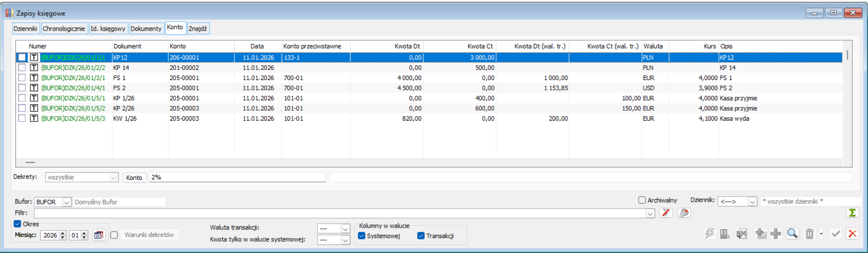Image resolution: width=868 pixels, height=253 pixels.
Task: Click the magnifying glass preview icon
Action: point(792,234)
